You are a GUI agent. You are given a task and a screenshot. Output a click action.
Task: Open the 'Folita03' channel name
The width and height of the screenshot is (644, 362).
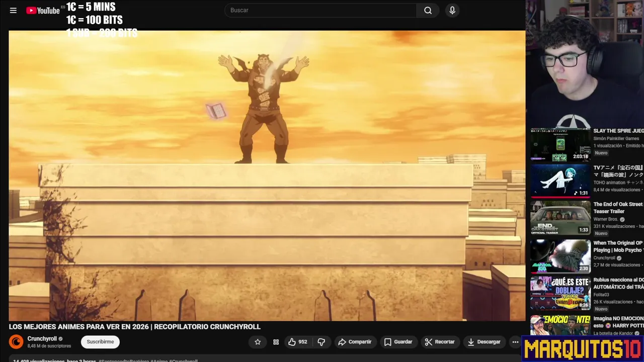[601, 295]
